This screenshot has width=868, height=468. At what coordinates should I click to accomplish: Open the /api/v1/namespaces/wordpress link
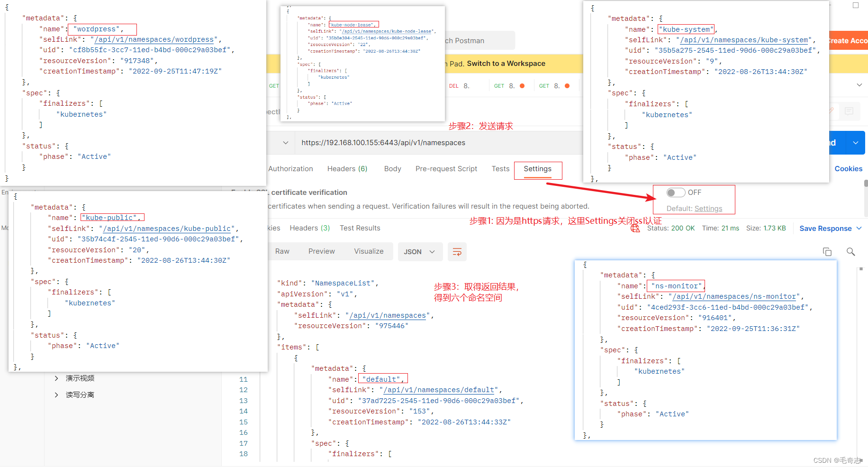(x=154, y=39)
